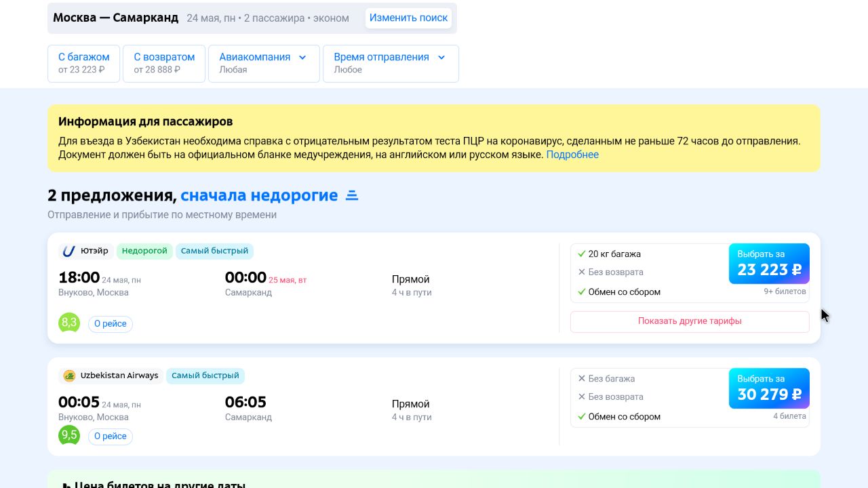Click departure time 18:00 on Utair flight
The width and height of the screenshot is (868, 488).
click(79, 278)
